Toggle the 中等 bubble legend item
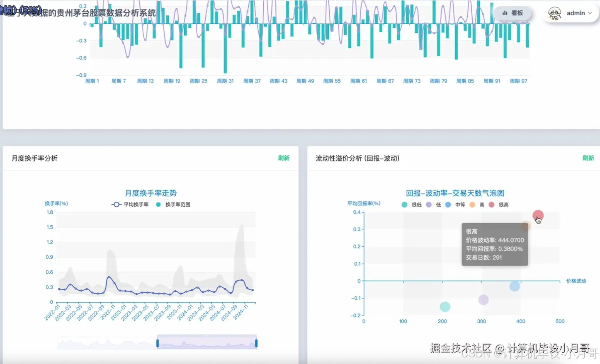600x364 pixels. tap(455, 205)
